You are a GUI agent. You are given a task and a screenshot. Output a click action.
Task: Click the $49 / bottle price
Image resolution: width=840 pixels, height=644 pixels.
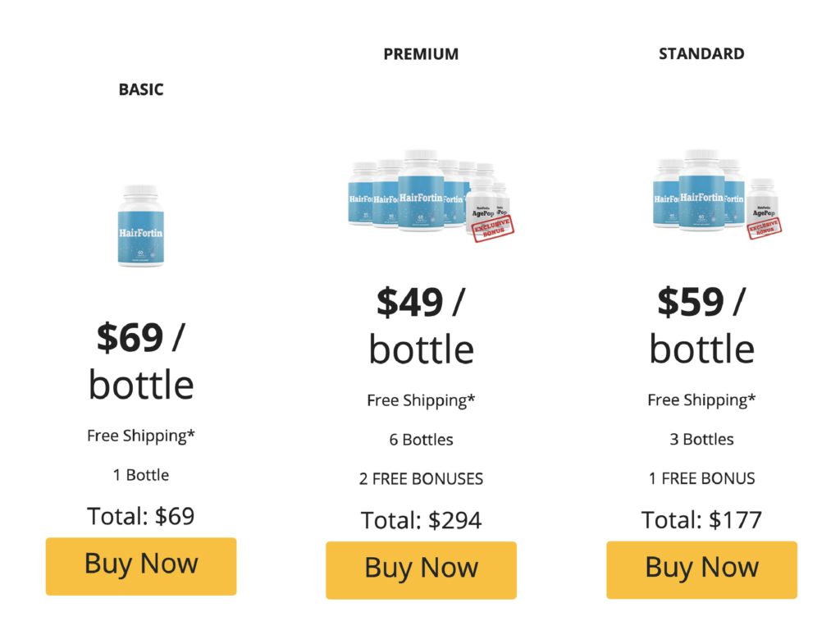[x=421, y=325]
